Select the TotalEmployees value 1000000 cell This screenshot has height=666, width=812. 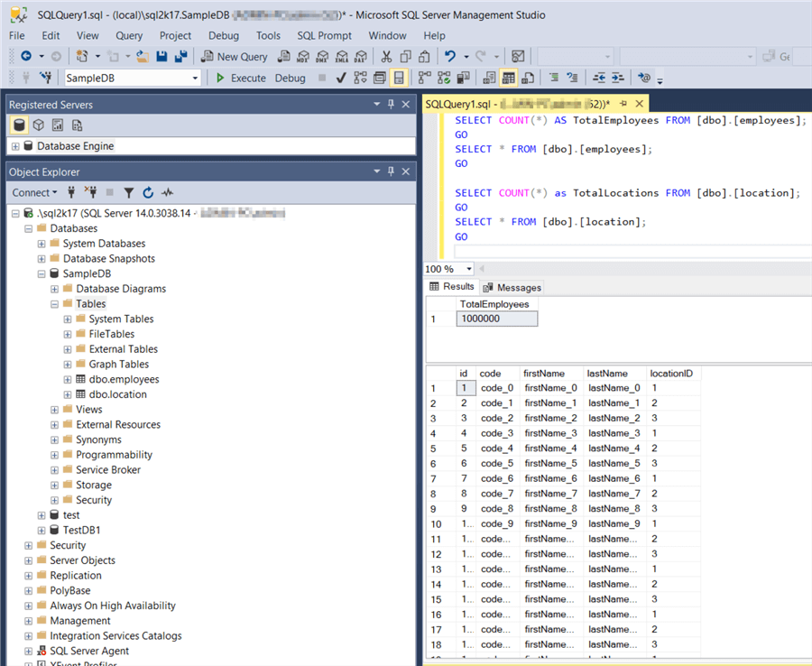[x=496, y=319]
